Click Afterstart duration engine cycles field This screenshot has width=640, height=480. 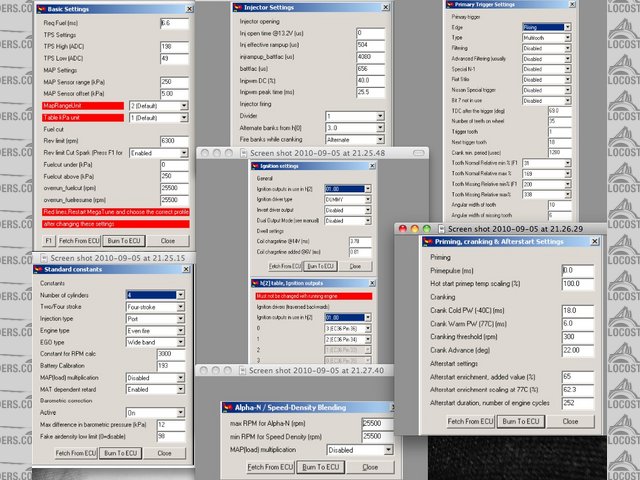coord(578,403)
